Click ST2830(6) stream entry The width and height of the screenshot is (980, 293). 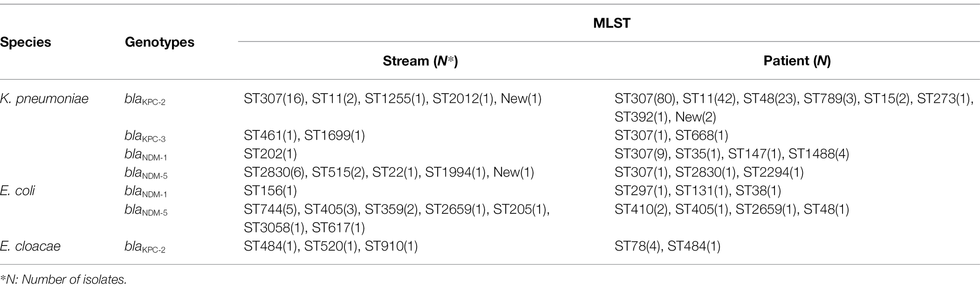(x=274, y=173)
